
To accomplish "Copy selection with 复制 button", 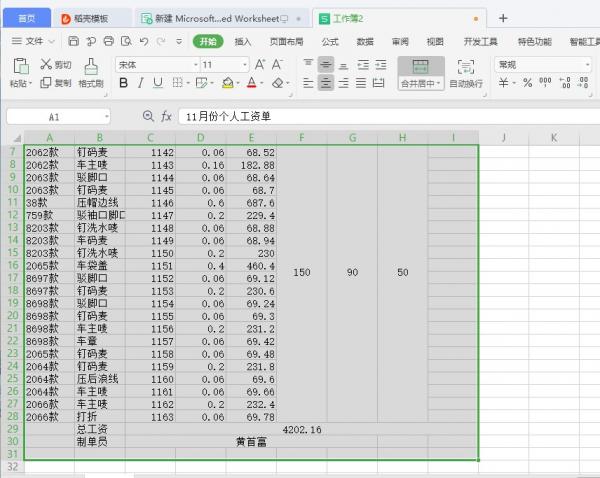I will tap(56, 82).
